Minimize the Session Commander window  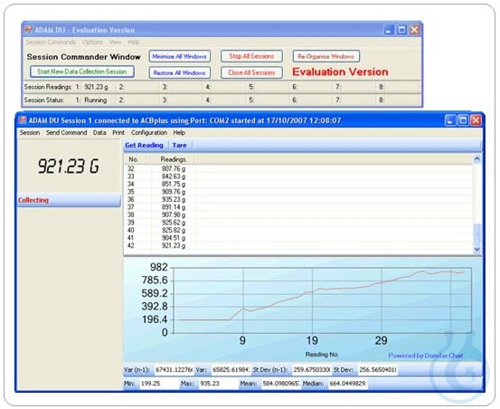tap(389, 30)
